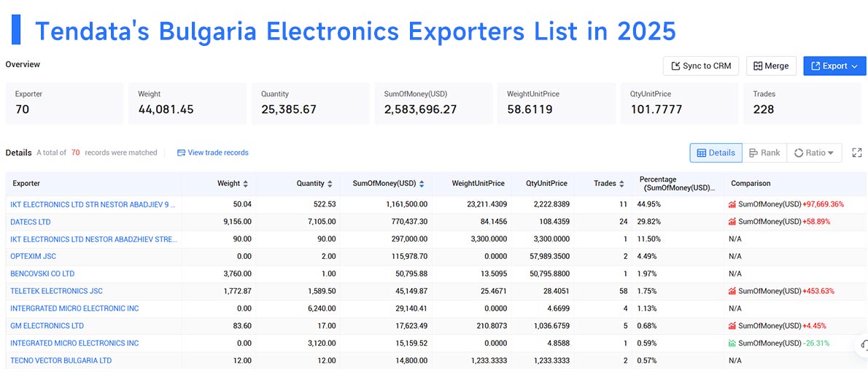Sort by Trades column arrows

[x=621, y=183]
